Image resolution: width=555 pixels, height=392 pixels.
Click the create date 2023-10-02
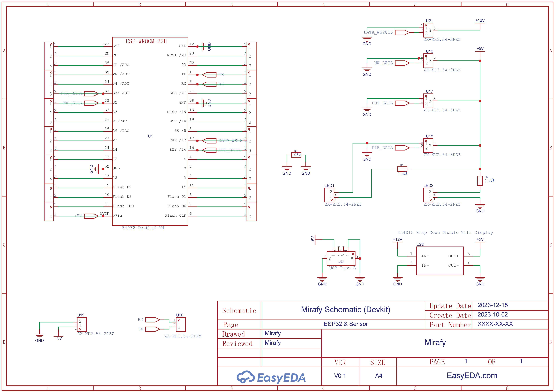coord(493,315)
